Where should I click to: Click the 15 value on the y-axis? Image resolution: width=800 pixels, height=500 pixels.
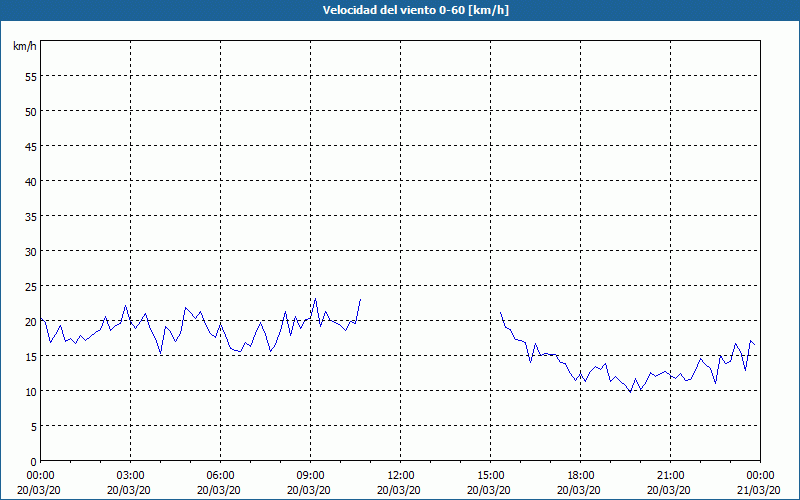click(x=31, y=357)
